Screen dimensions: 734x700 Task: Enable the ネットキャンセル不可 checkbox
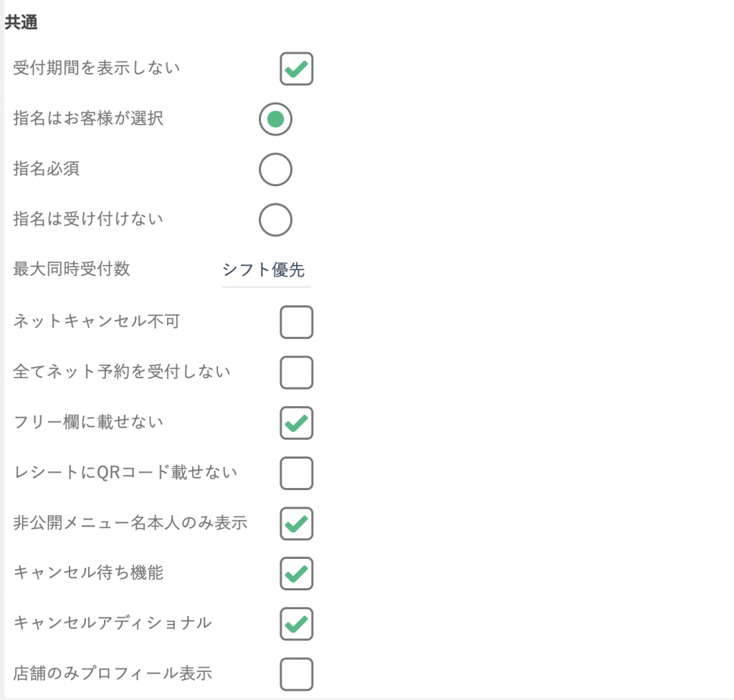(x=297, y=322)
